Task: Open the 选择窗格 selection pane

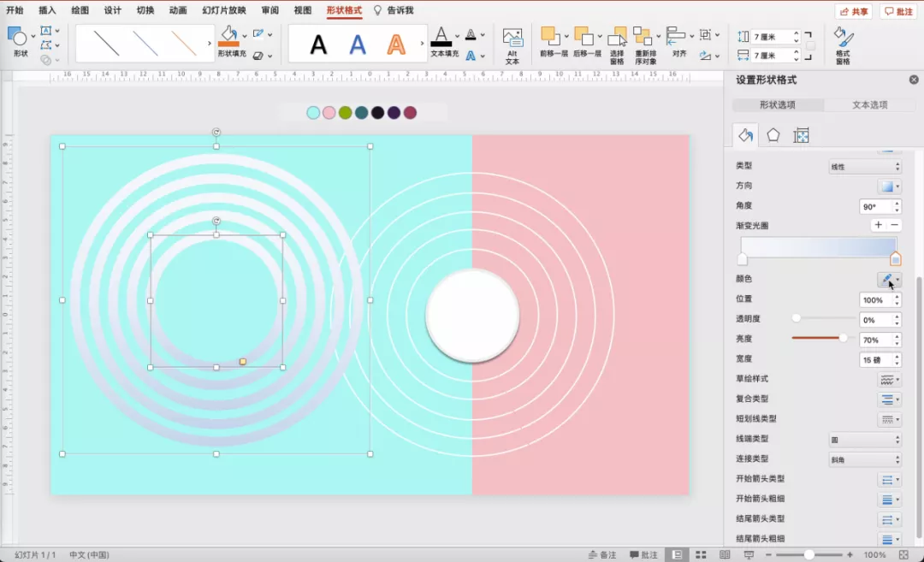Action: point(617,45)
